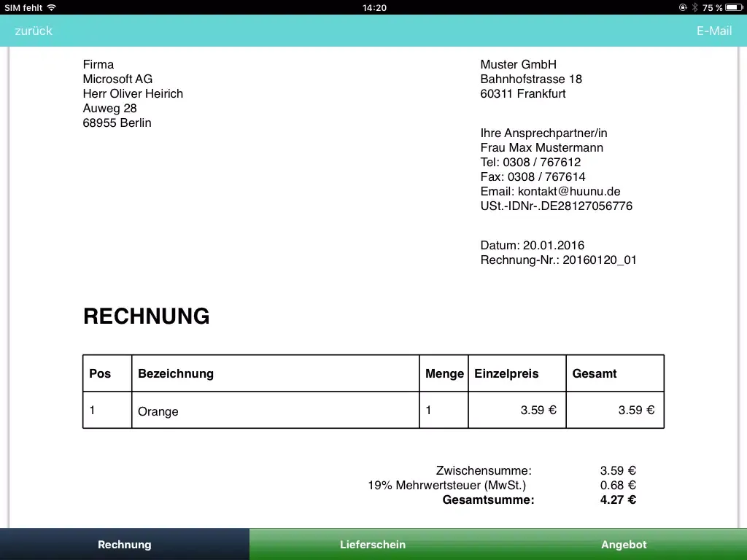Open the Lieferschein tab

pos(373,544)
